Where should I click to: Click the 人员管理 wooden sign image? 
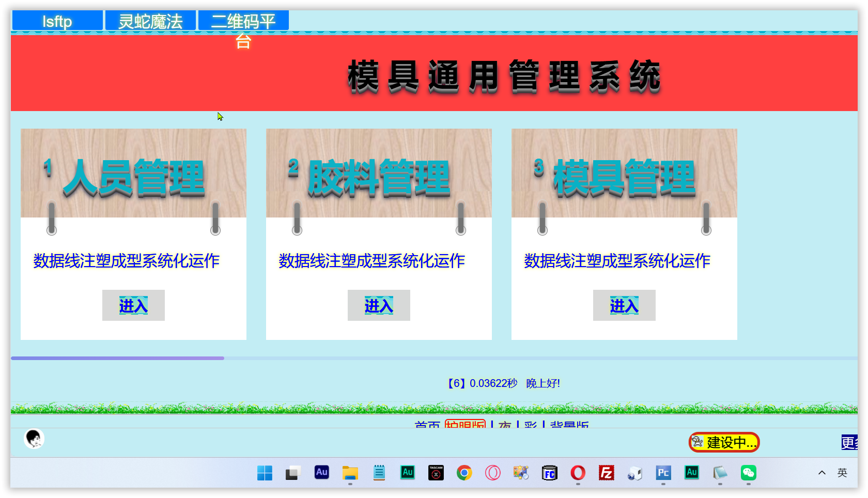(133, 174)
